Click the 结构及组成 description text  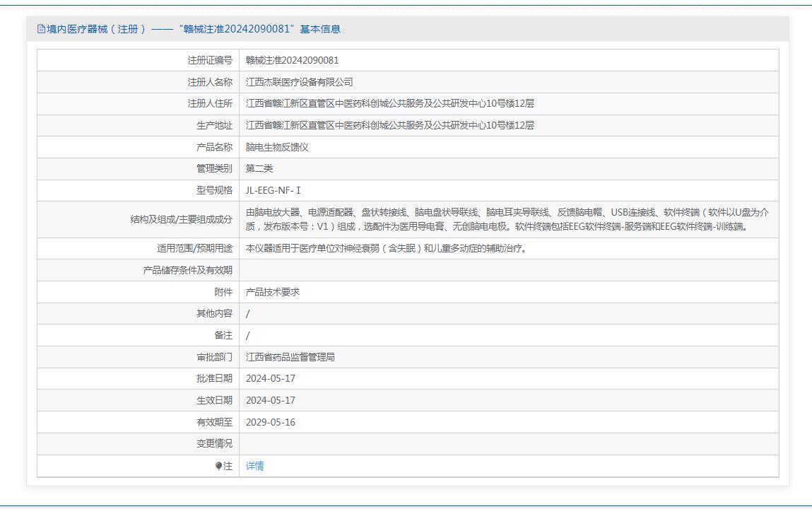click(x=507, y=219)
